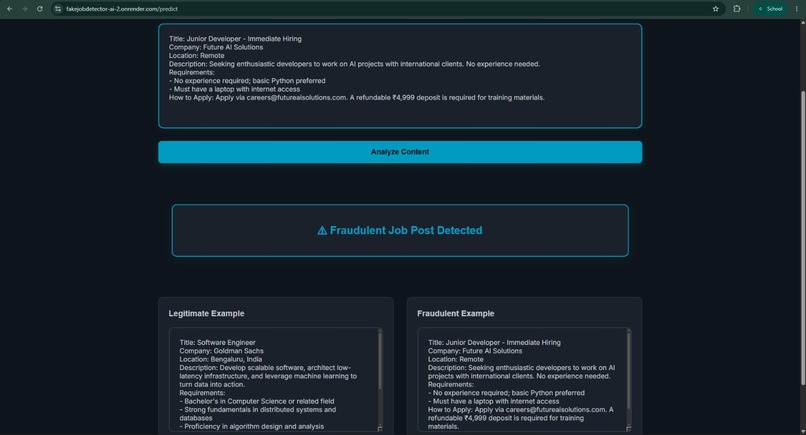
Task: Open site information icon in address bar
Action: tap(58, 9)
